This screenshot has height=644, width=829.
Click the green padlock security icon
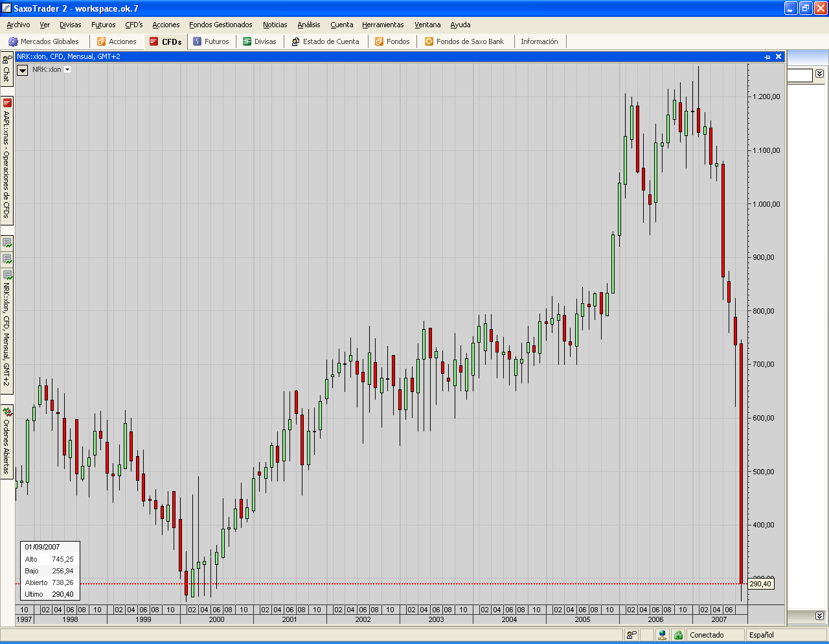click(678, 635)
